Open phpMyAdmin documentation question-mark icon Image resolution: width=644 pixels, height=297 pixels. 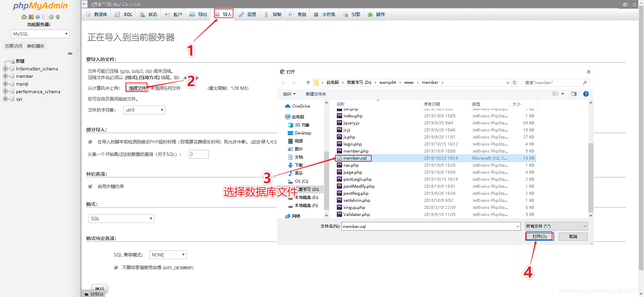coord(38,17)
